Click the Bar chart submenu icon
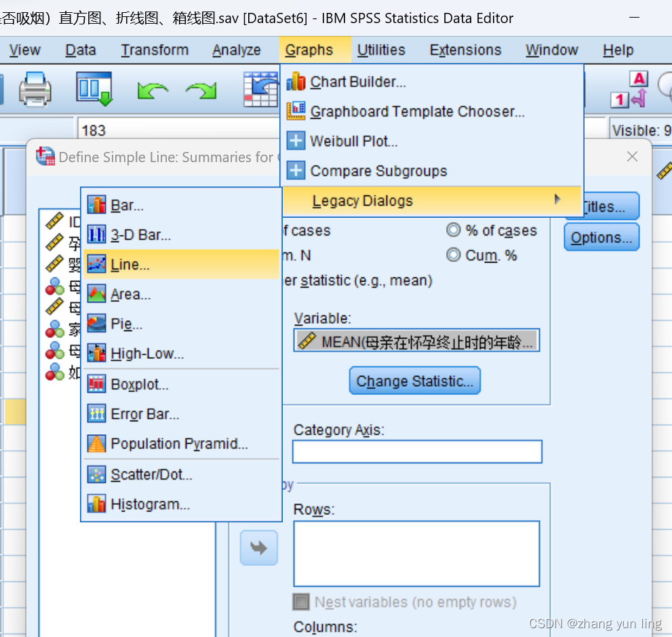 point(96,205)
